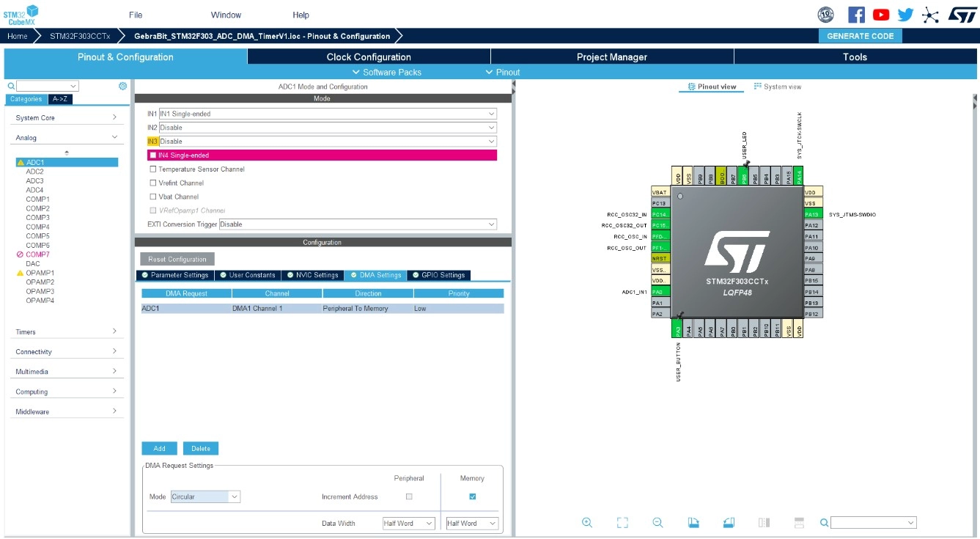Click the 10 years anniversary badge
This screenshot has width=980, height=539.
[x=826, y=15]
